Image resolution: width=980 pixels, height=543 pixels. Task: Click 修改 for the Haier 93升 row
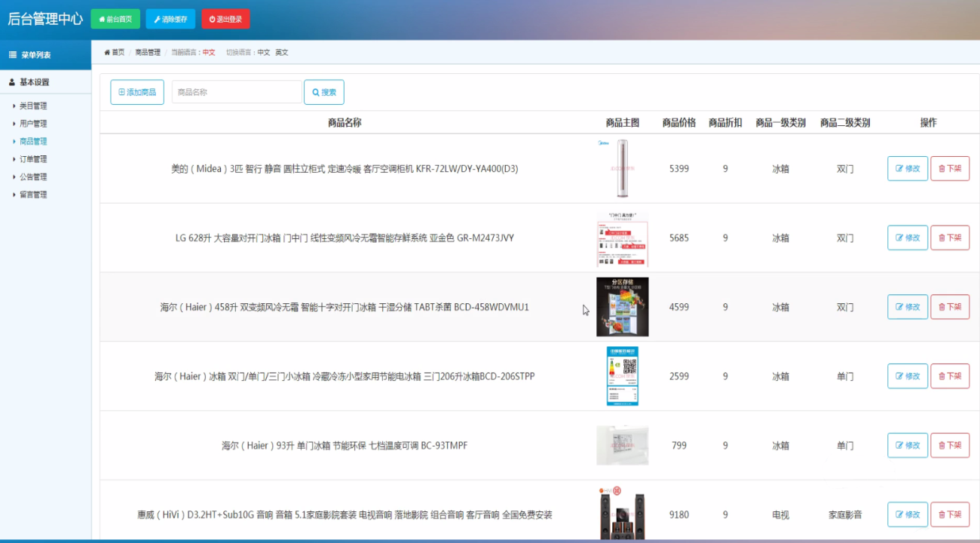[908, 446]
